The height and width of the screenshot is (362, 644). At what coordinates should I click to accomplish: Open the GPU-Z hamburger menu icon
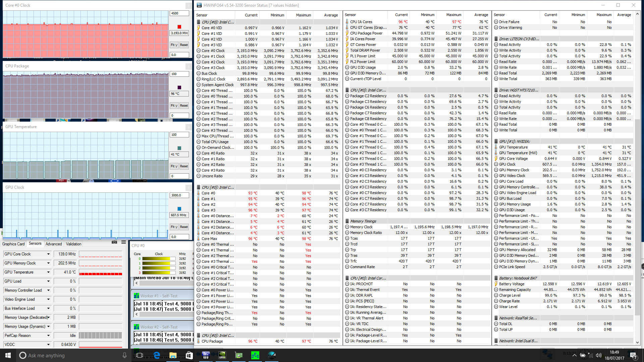click(124, 242)
